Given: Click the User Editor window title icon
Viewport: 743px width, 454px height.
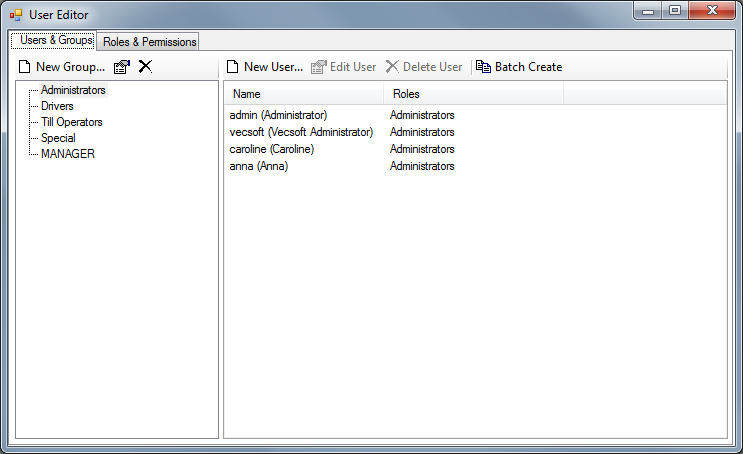Looking at the screenshot, I should (16, 15).
